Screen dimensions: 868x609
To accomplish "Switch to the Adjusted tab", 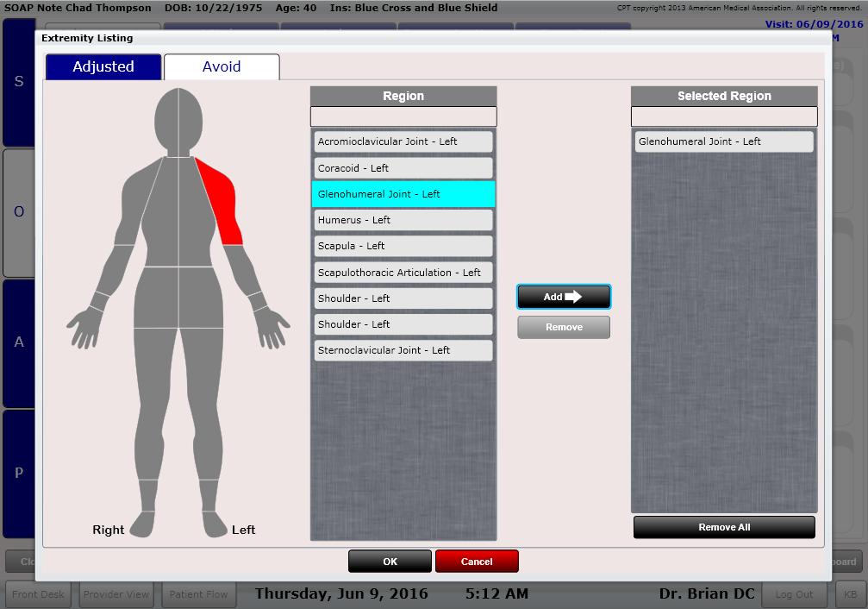I will [x=103, y=66].
